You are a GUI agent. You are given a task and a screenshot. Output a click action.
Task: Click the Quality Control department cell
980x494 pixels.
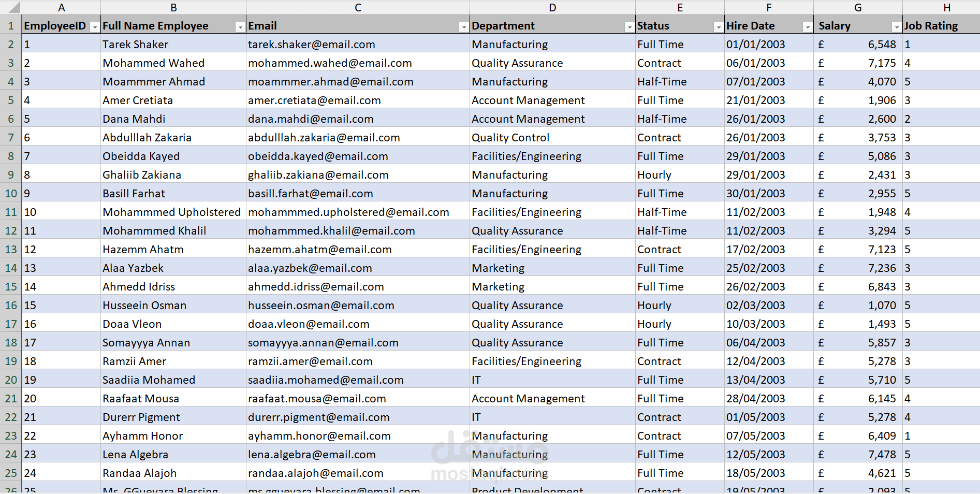552,137
